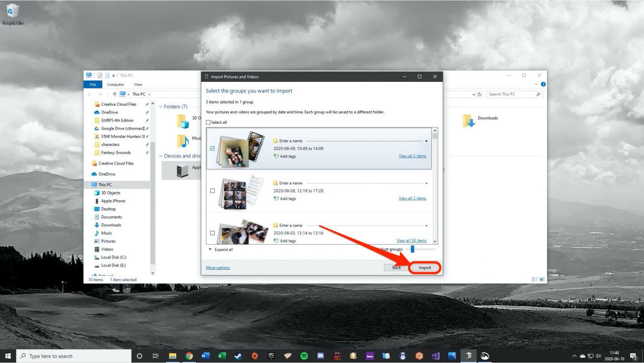
Task: Open the Computer ribbon tab
Action: point(115,84)
